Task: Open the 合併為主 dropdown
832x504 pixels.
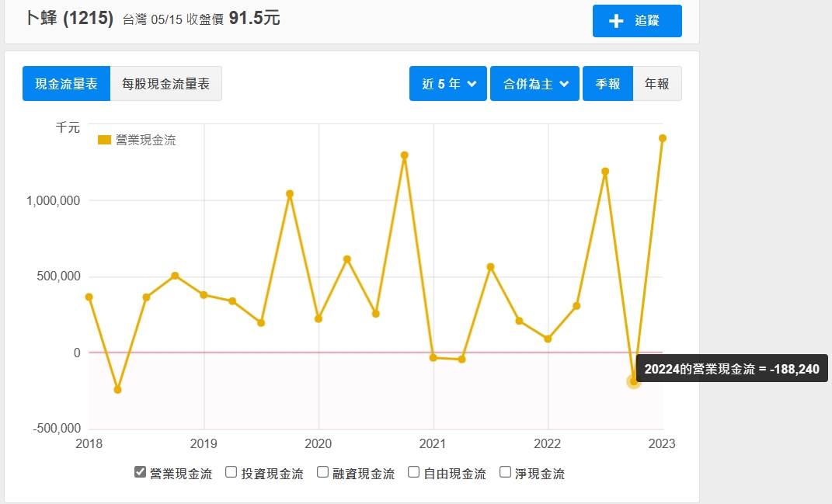Action: click(534, 84)
